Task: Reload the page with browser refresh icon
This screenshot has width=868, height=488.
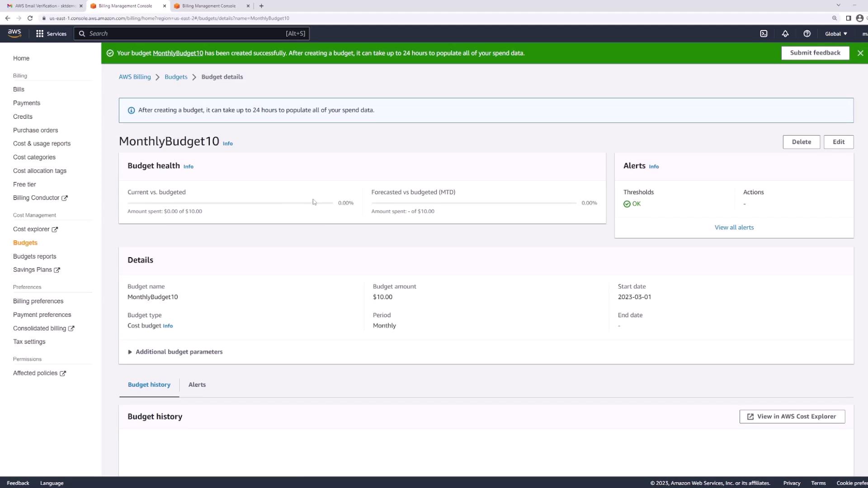Action: (30, 18)
